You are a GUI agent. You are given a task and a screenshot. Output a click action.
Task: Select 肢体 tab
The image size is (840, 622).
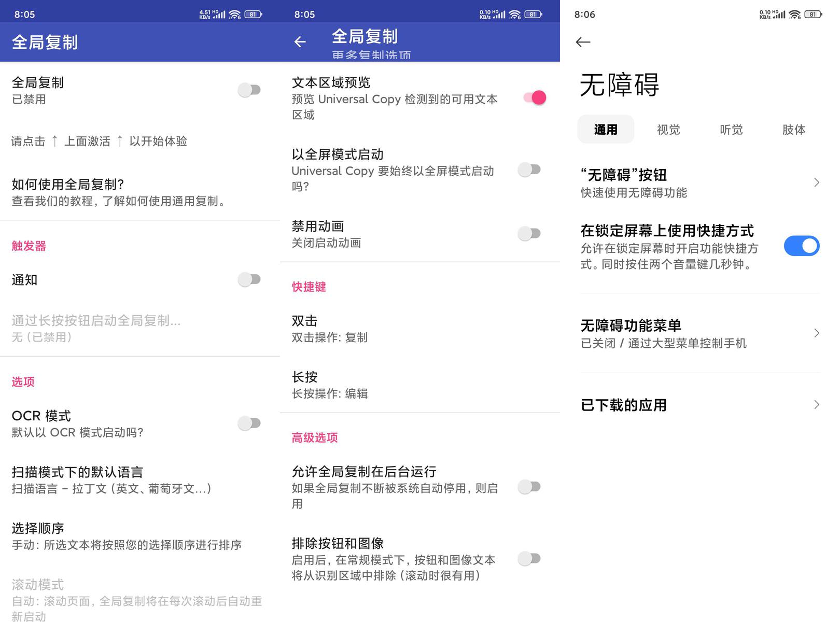[794, 129]
